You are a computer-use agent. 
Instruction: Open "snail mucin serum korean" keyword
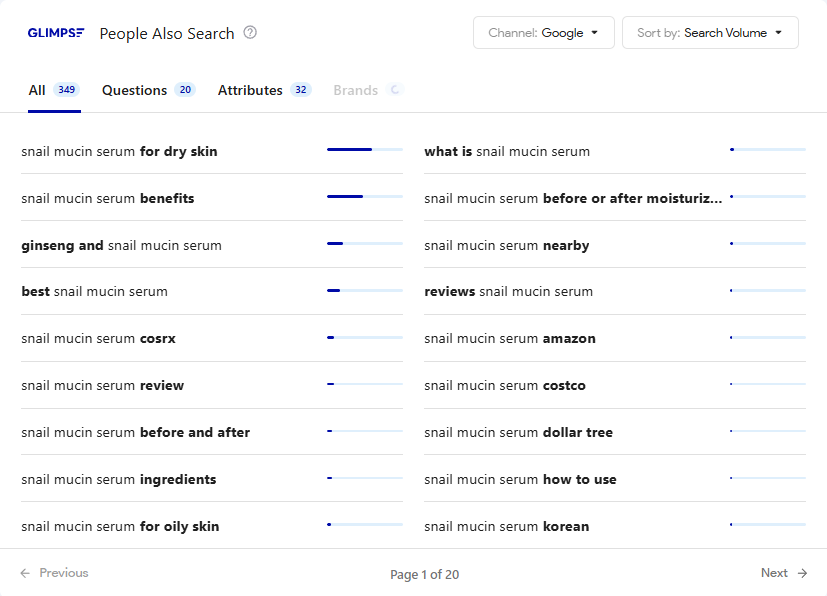coord(506,527)
